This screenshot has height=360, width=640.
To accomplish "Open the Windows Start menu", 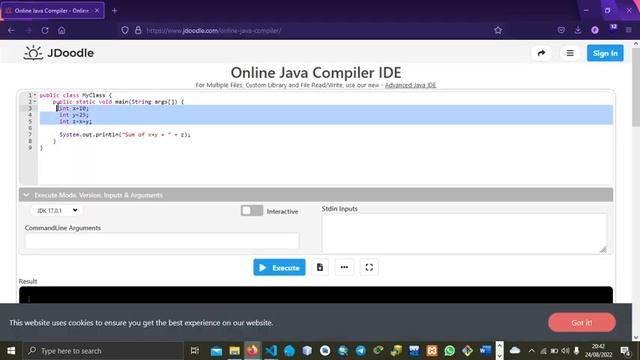I will (11, 351).
